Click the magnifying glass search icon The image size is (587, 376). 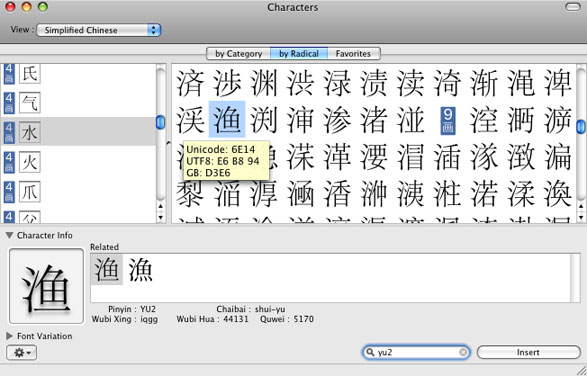pos(370,352)
